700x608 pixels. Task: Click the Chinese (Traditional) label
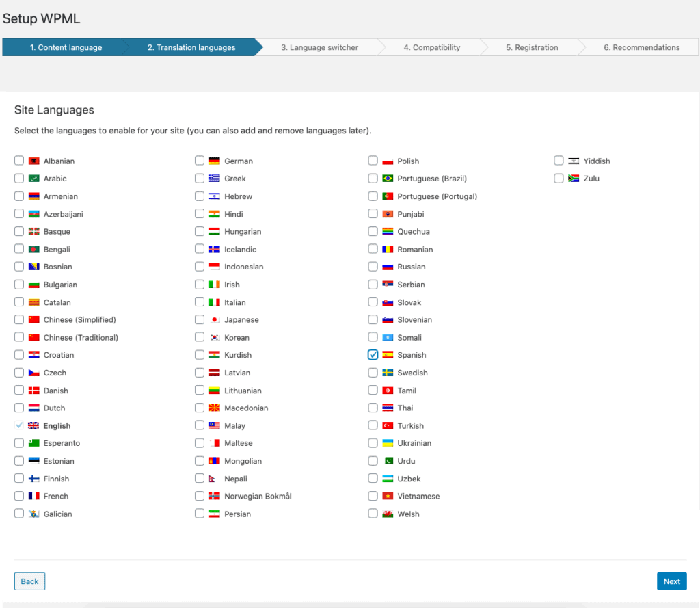(81, 338)
